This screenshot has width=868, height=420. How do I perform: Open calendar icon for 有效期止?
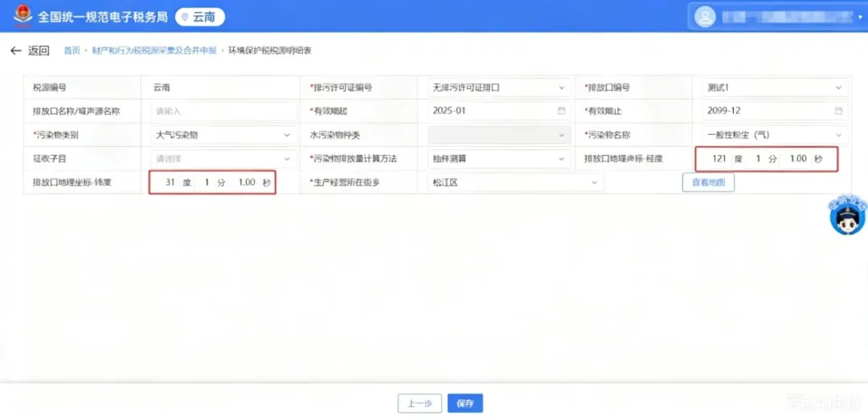click(838, 111)
